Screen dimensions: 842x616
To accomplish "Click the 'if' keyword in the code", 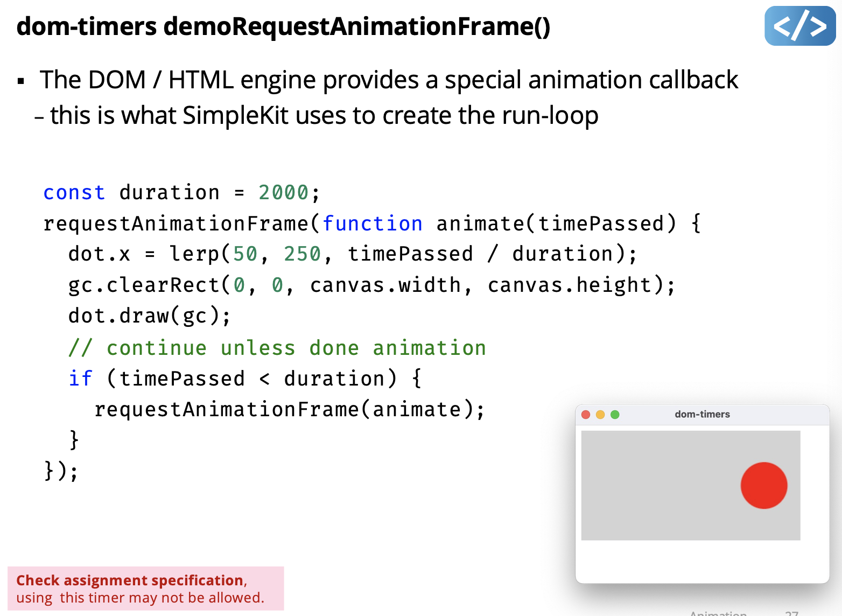I will [x=80, y=379].
